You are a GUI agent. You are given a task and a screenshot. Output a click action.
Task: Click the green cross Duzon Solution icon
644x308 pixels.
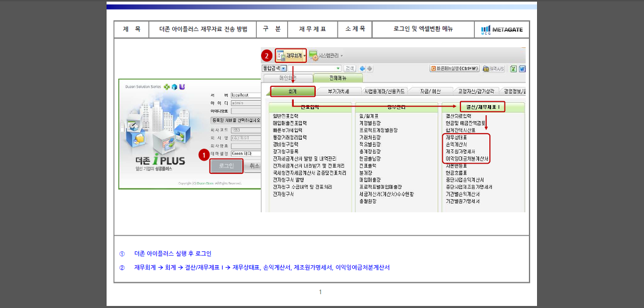pyautogui.click(x=167, y=87)
